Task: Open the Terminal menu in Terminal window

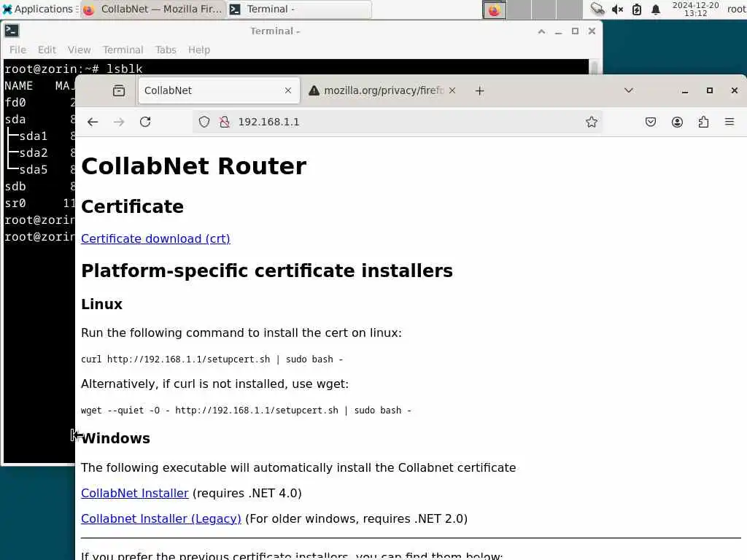Action: pyautogui.click(x=123, y=50)
